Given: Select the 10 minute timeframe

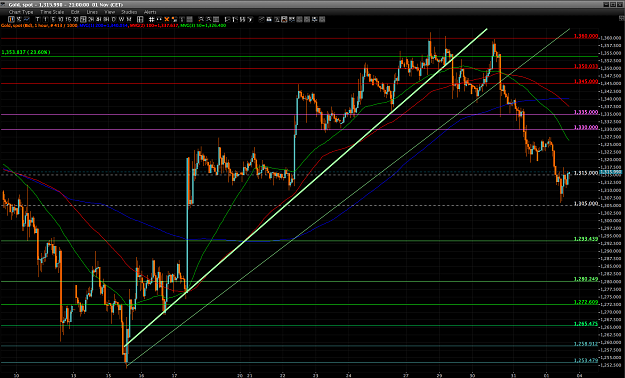Looking at the screenshot, I should pos(60,19).
